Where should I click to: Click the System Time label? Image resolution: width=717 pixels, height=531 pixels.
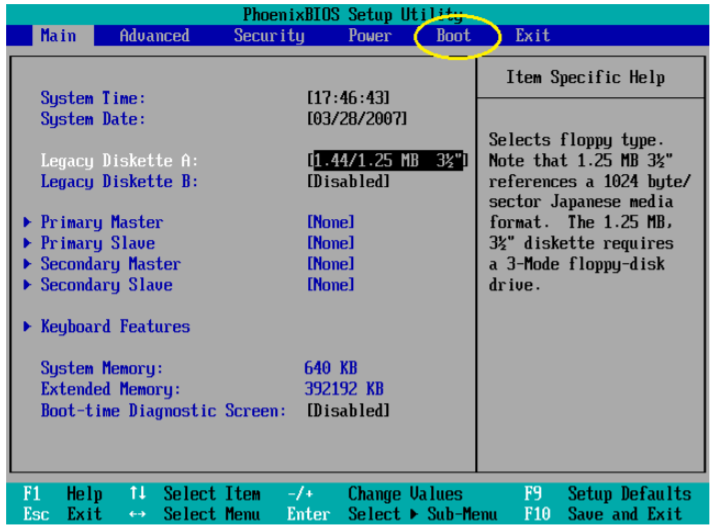(93, 98)
